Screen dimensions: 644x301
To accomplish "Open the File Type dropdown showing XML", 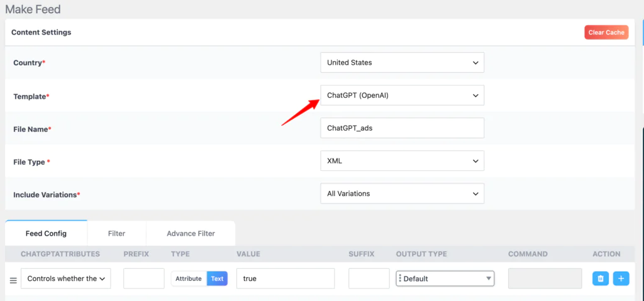I will (402, 161).
